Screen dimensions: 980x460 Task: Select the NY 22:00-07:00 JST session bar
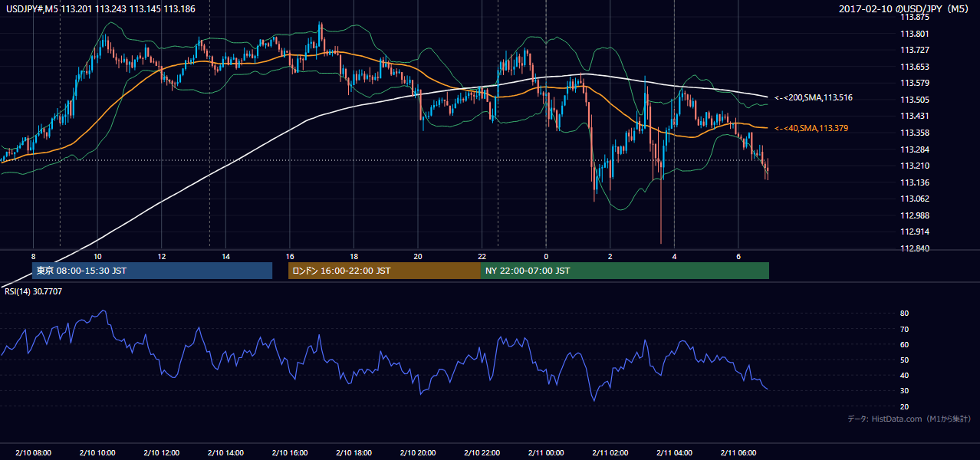(x=625, y=271)
